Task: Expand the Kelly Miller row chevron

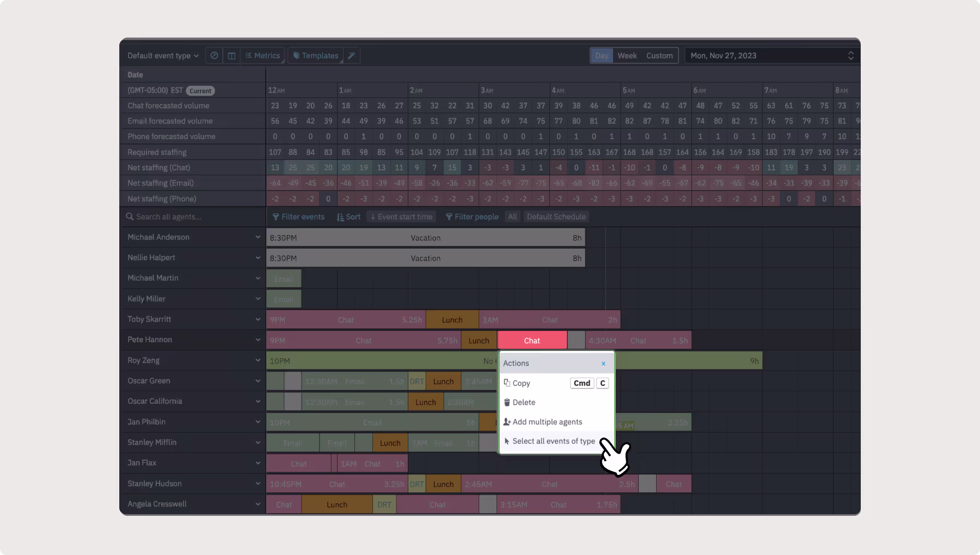Action: 258,299
